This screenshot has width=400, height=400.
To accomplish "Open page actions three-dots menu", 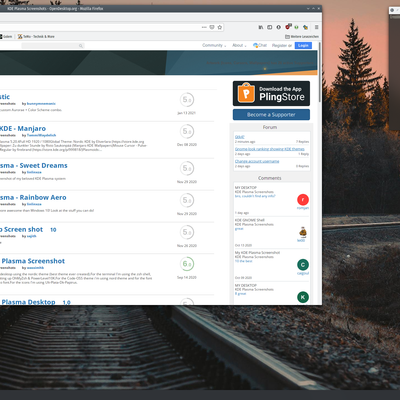I will point(204,27).
